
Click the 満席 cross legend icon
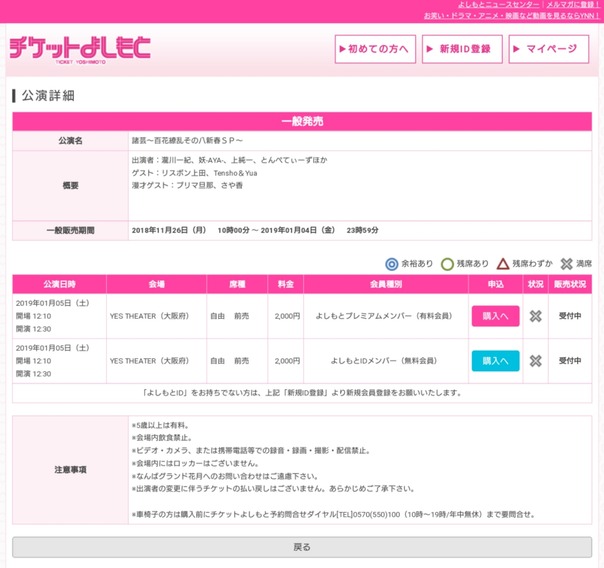click(x=566, y=264)
